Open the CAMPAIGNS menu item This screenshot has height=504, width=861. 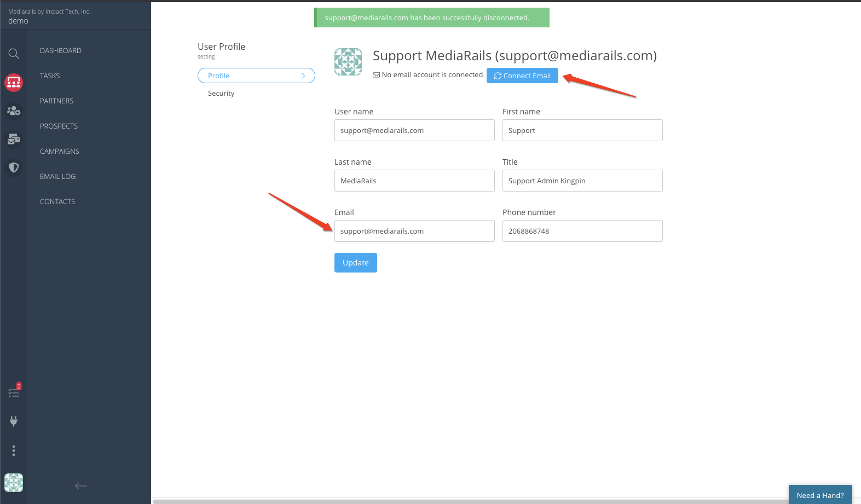pos(60,151)
